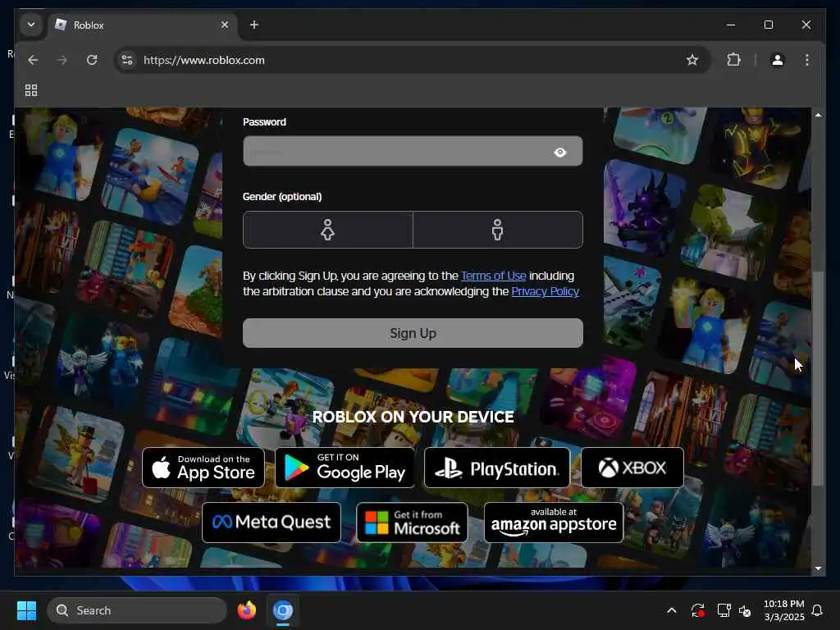The image size is (840, 630).
Task: Click the sync status tray icon
Action: (697, 610)
